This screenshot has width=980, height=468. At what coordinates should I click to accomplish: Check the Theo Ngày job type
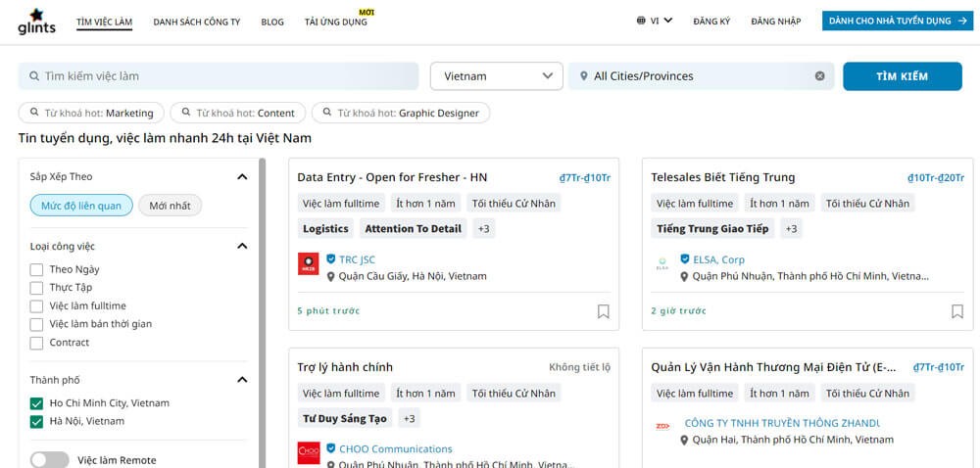(37, 270)
